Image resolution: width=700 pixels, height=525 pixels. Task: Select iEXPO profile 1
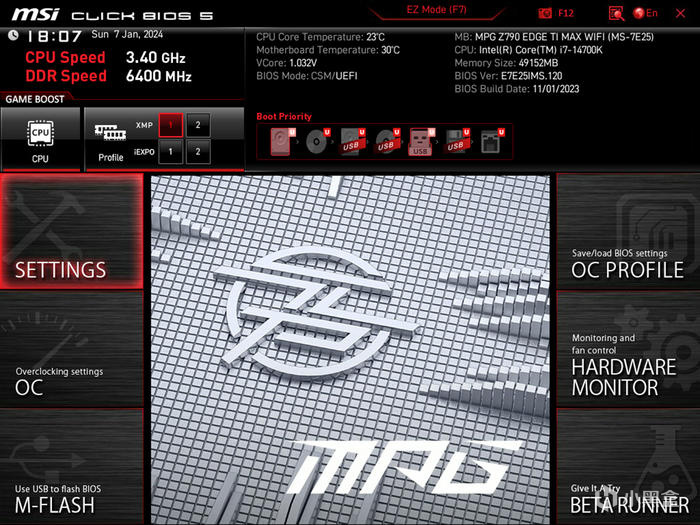click(171, 152)
